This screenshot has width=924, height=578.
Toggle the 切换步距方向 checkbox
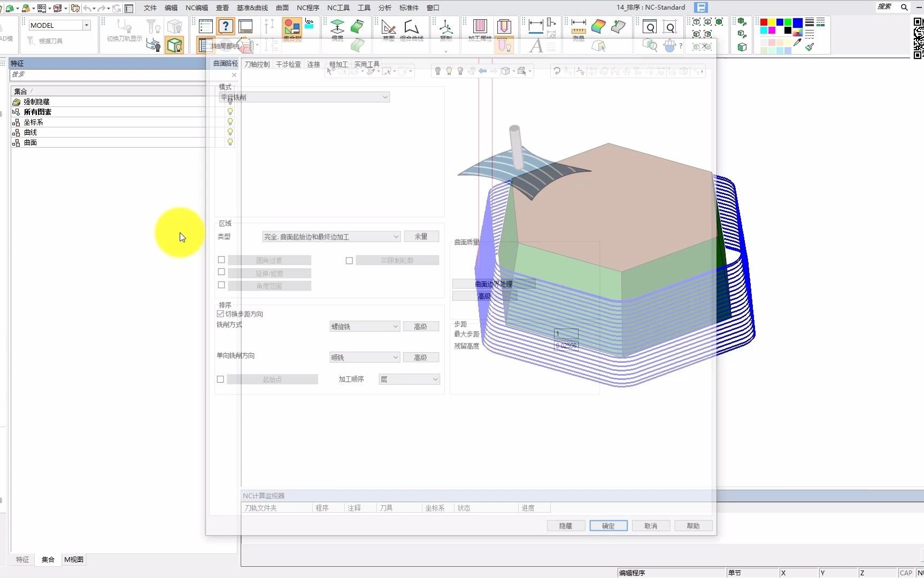(x=220, y=314)
